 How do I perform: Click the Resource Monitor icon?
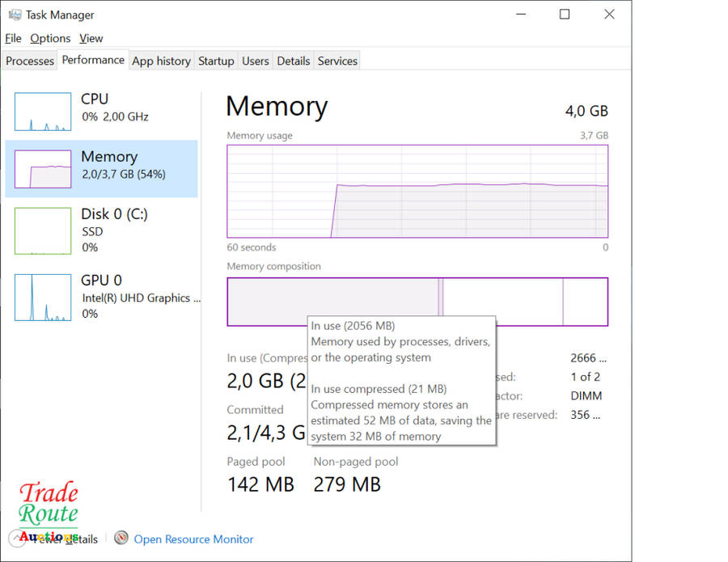click(x=121, y=539)
